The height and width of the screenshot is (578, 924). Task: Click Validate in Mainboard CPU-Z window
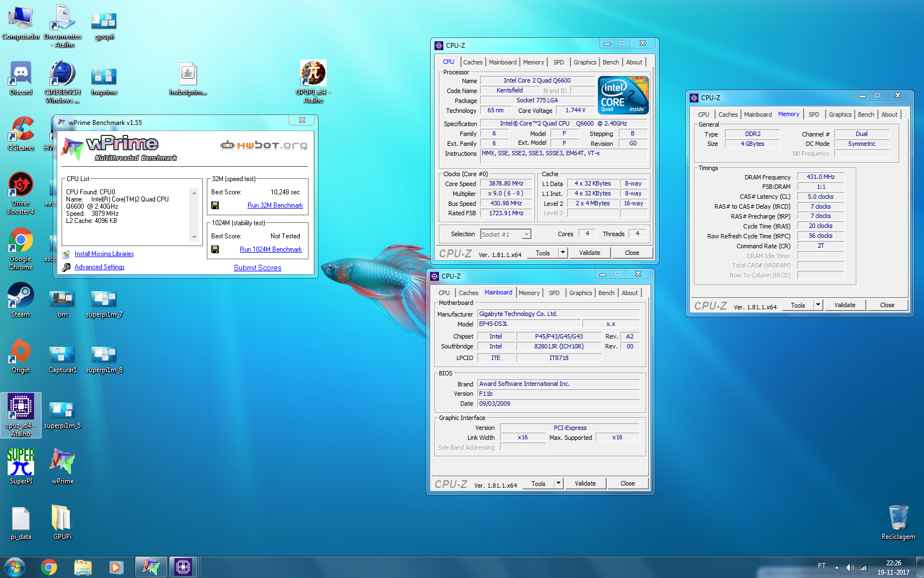click(585, 483)
